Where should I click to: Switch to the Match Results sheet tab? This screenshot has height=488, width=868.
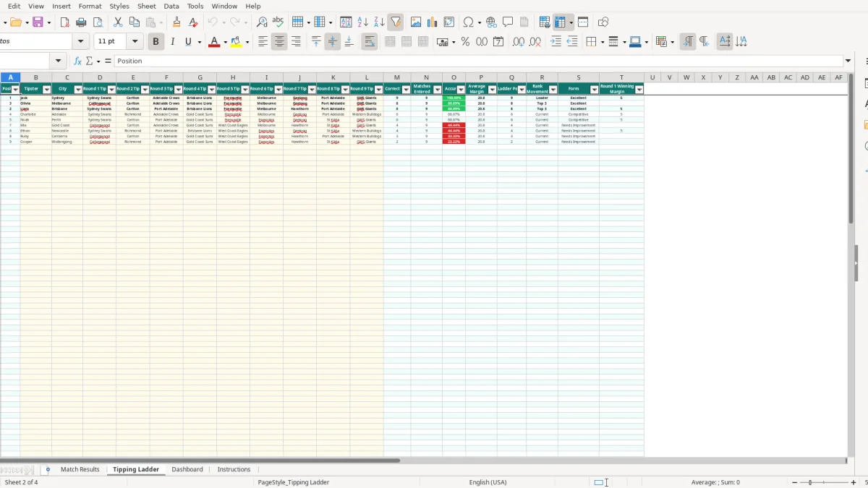click(80, 470)
